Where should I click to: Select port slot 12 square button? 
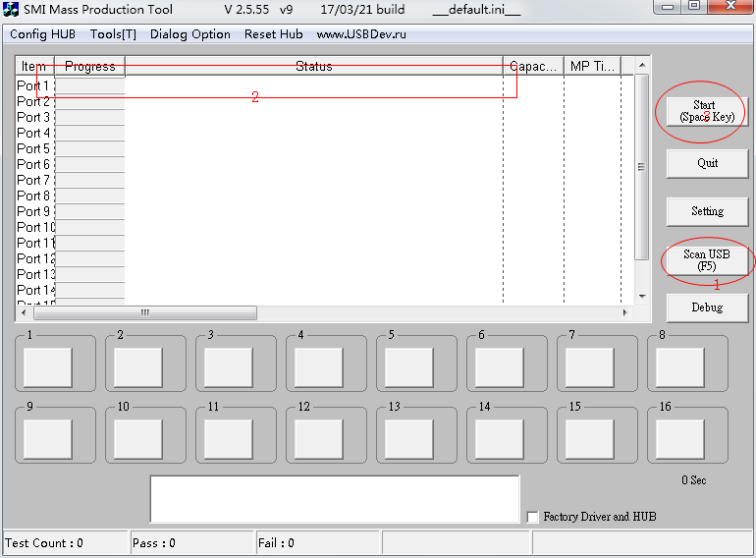point(319,438)
